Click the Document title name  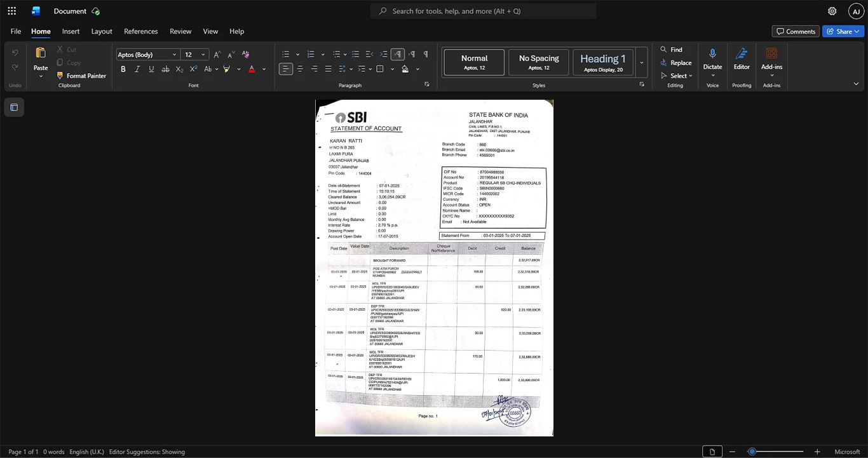(x=70, y=11)
